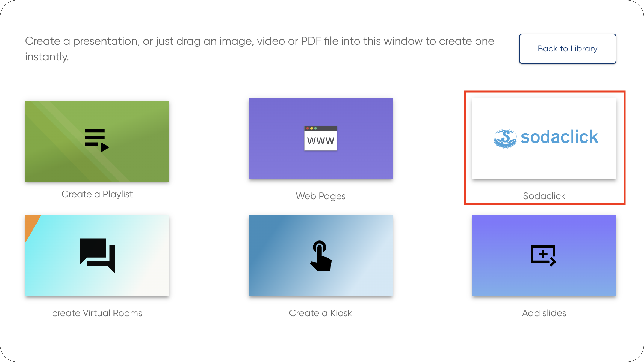Click the Web Pages label
644x362 pixels.
[x=321, y=196]
